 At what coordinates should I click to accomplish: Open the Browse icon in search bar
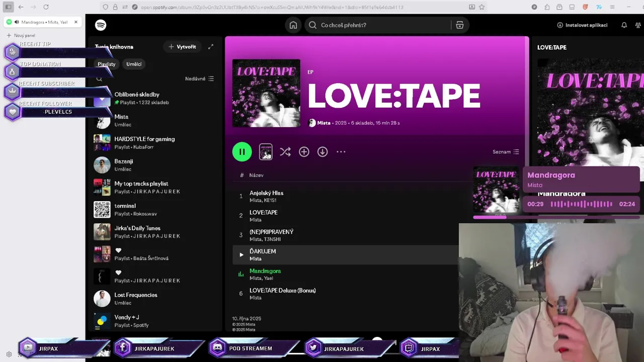click(459, 25)
